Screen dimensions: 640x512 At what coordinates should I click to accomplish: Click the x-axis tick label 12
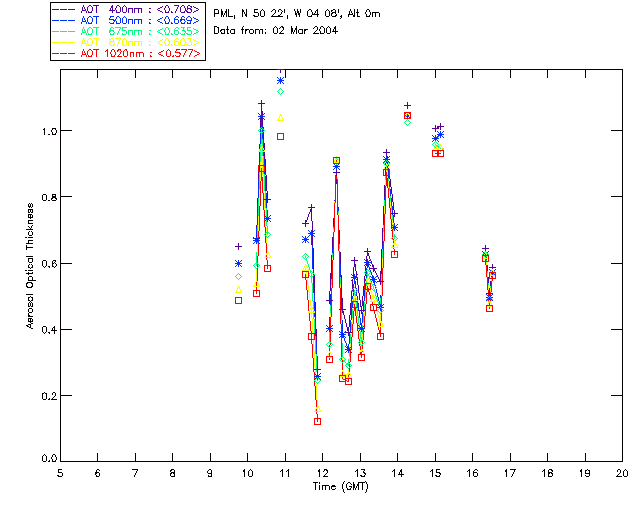pos(322,473)
